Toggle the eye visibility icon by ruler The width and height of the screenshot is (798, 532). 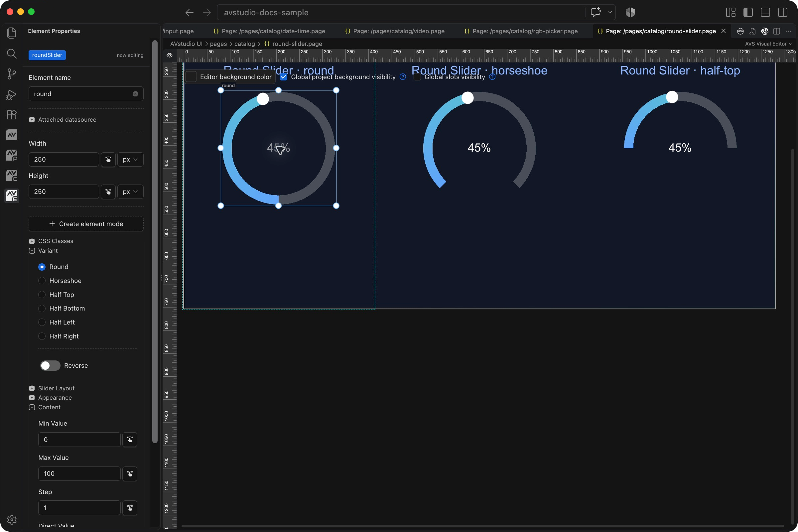pos(170,55)
